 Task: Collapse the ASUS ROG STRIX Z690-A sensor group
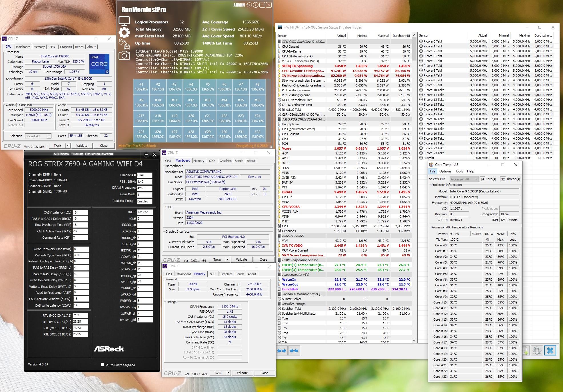pos(279,119)
